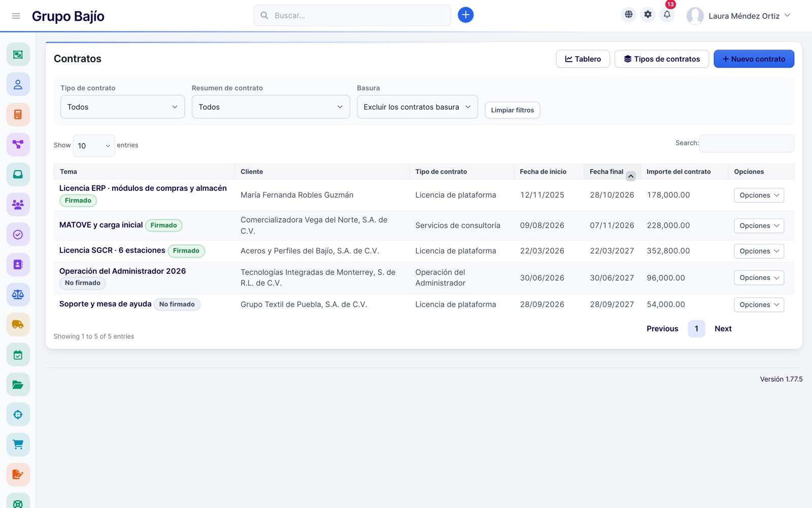
Task: Open the calculator sidebar icon
Action: pyautogui.click(x=18, y=114)
